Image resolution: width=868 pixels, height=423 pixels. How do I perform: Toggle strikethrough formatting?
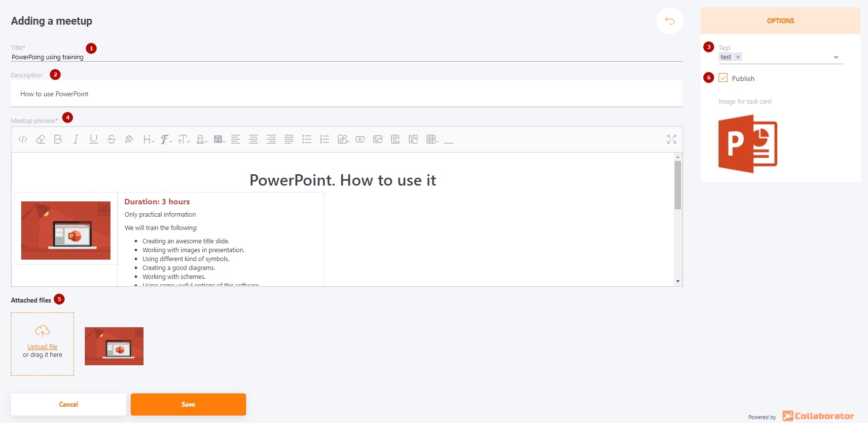pyautogui.click(x=111, y=140)
